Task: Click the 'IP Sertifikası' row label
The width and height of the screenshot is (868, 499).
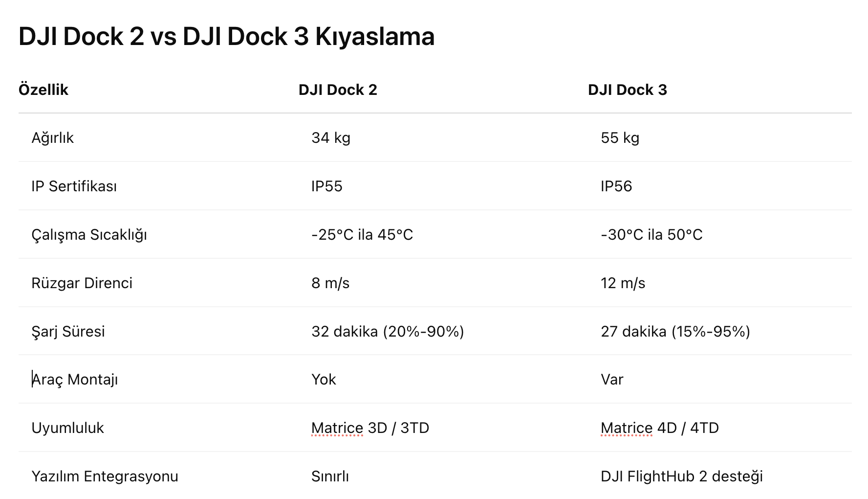Action: 74,186
